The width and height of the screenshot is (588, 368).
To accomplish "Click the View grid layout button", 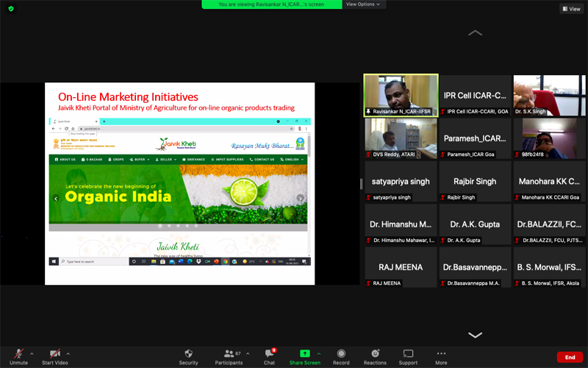I will click(572, 9).
